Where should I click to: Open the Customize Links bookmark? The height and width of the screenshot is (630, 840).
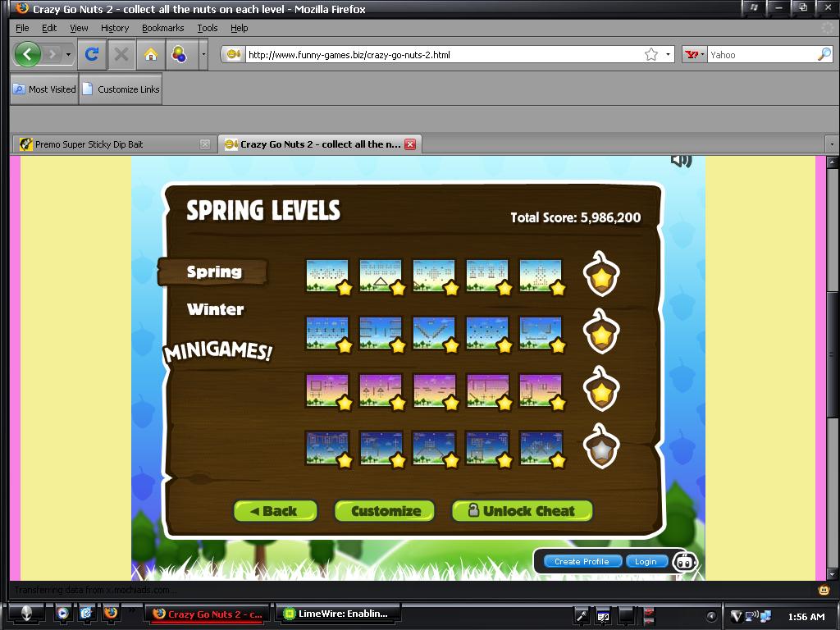click(121, 89)
